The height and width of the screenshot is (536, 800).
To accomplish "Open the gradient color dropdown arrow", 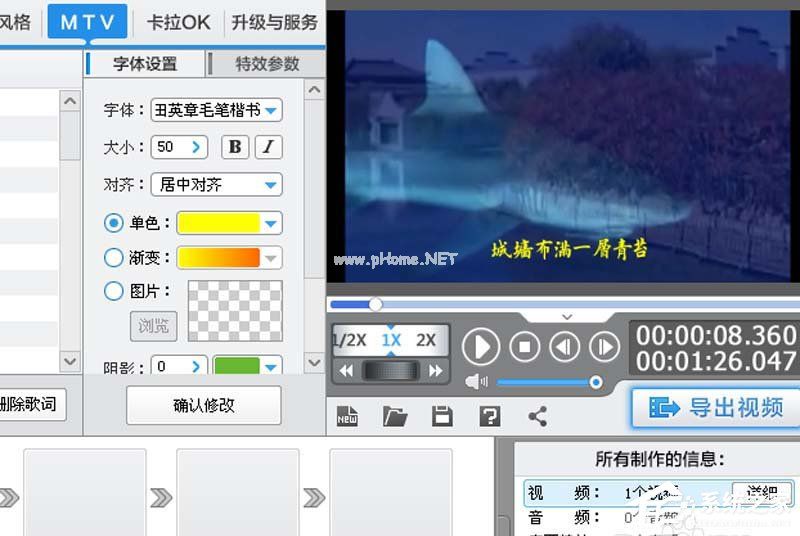I will click(271, 258).
